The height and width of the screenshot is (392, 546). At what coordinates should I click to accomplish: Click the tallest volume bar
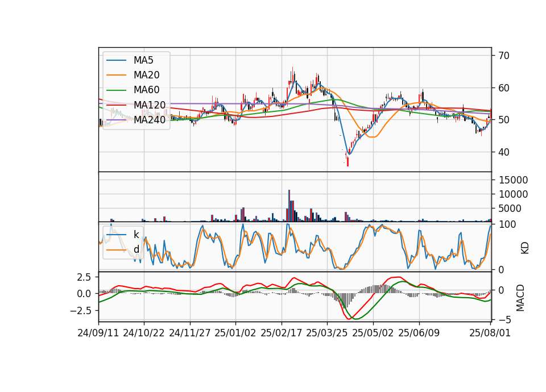(x=289, y=206)
